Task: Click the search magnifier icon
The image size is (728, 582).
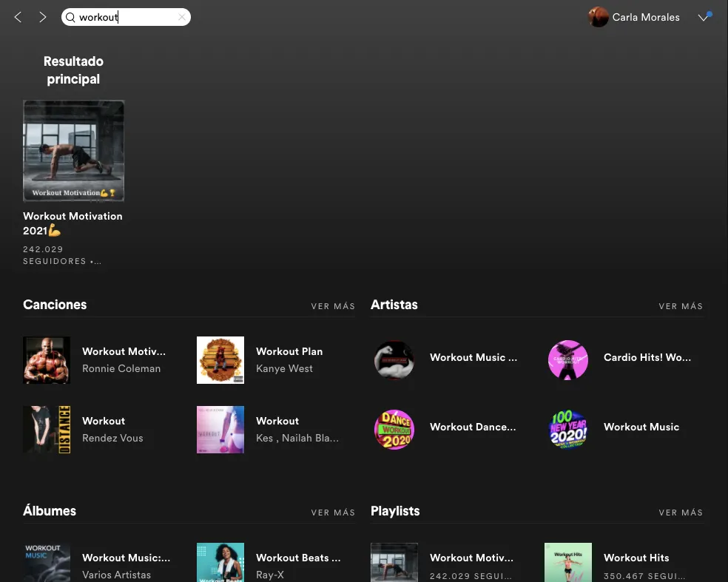Action: point(70,17)
